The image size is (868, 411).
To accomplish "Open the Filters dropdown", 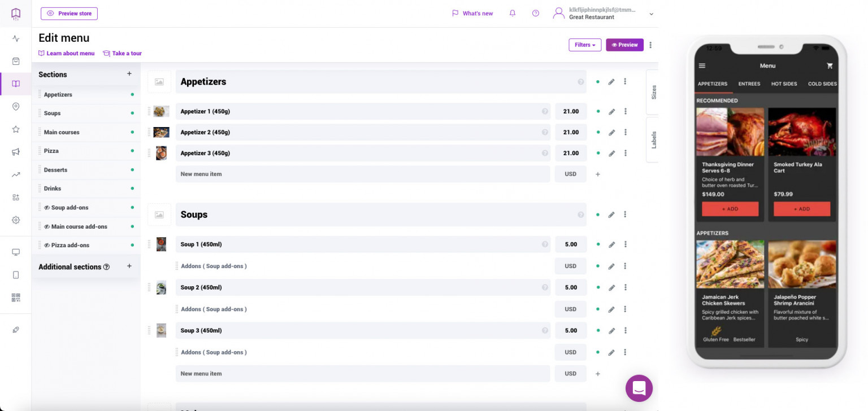I will [585, 45].
